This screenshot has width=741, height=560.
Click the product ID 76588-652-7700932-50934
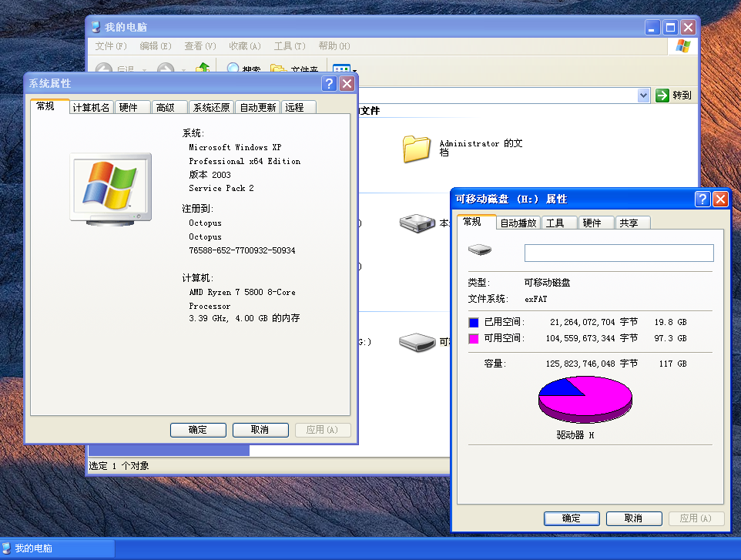tap(242, 250)
